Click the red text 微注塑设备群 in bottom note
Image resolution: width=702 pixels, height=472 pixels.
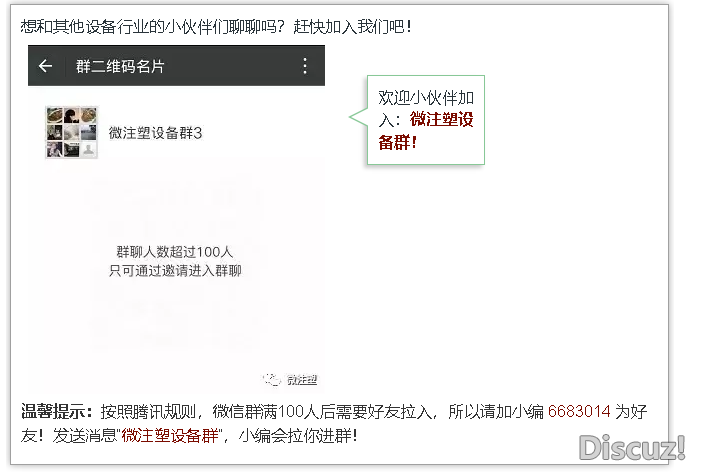(x=170, y=435)
